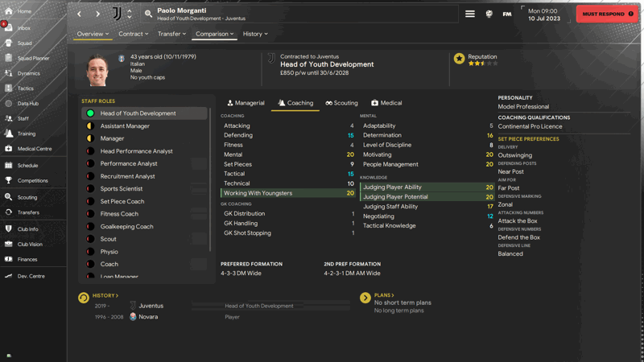The width and height of the screenshot is (644, 362).
Task: Click the Juventus club badge in header
Action: pos(117,14)
